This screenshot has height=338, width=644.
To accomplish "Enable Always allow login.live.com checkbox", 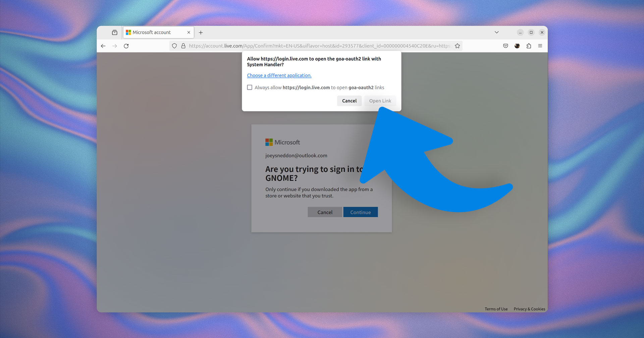I will coord(250,88).
